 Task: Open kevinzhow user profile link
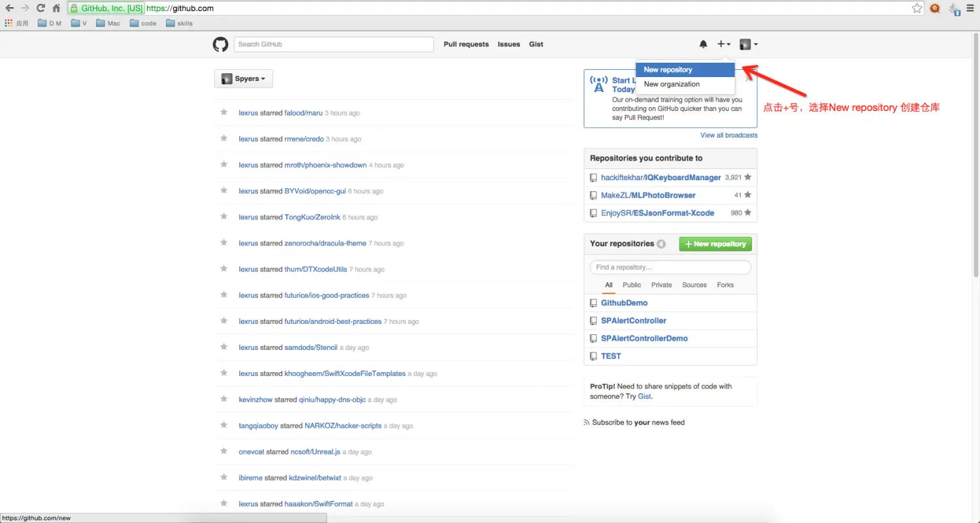point(255,400)
